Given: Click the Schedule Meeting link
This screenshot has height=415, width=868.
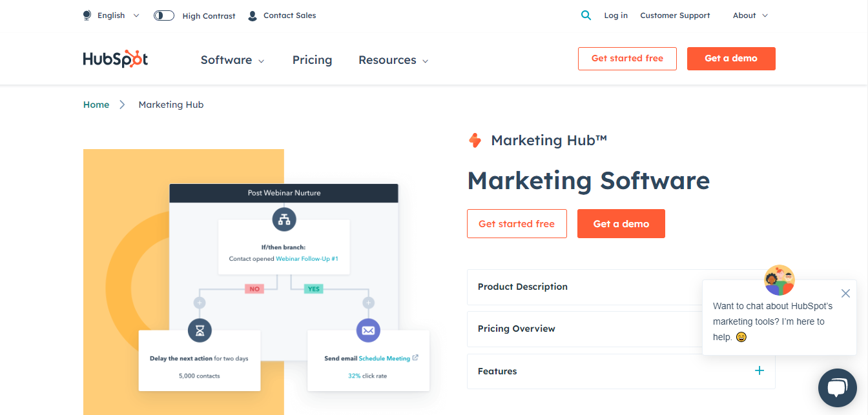Looking at the screenshot, I should point(384,358).
